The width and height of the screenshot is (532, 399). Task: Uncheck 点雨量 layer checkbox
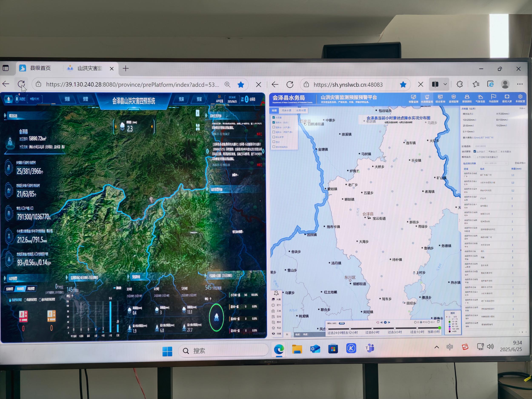pos(274,117)
